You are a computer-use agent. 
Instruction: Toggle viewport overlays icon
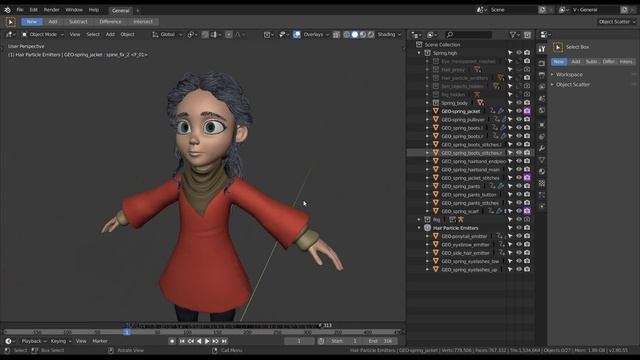[297, 35]
